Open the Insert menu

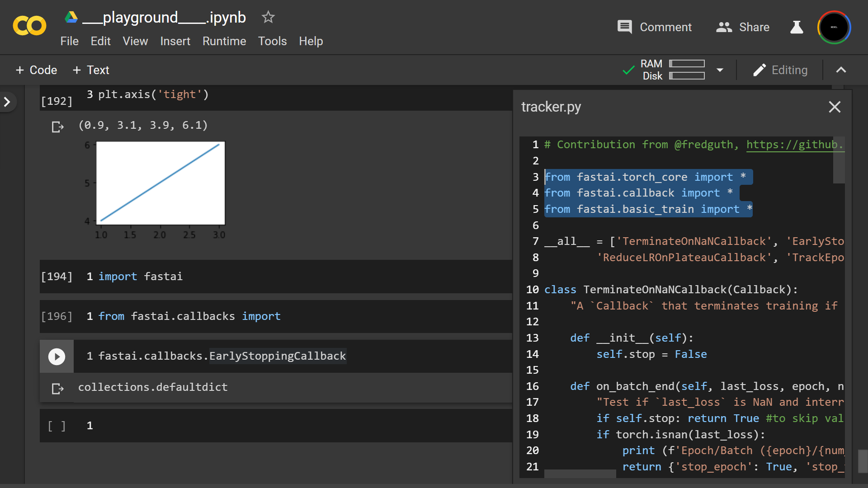click(175, 41)
